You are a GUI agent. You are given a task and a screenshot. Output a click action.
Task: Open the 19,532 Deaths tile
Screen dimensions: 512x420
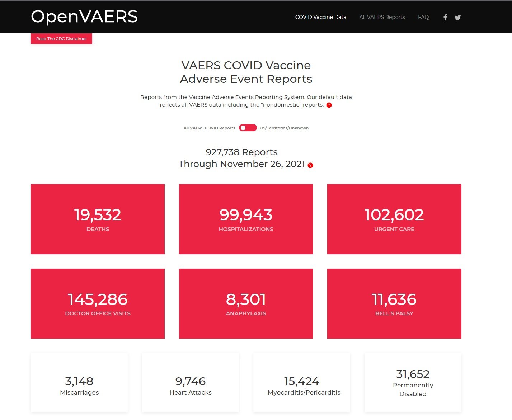point(98,219)
